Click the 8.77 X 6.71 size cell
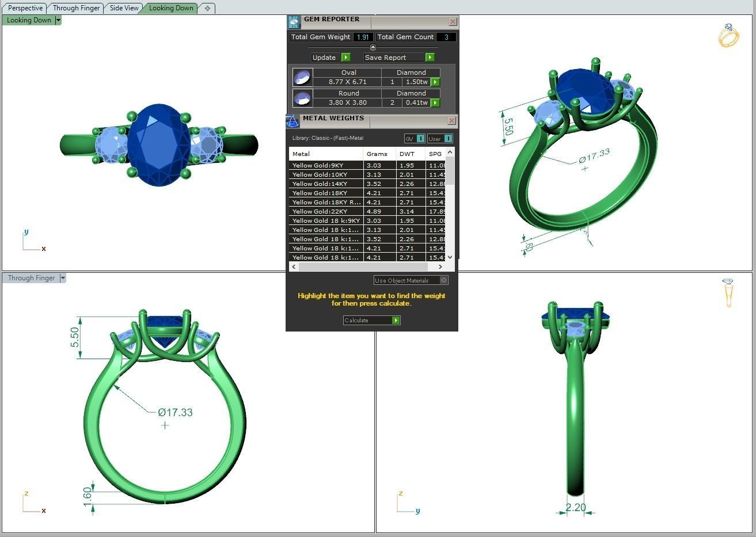The image size is (756, 537). pyautogui.click(x=347, y=82)
